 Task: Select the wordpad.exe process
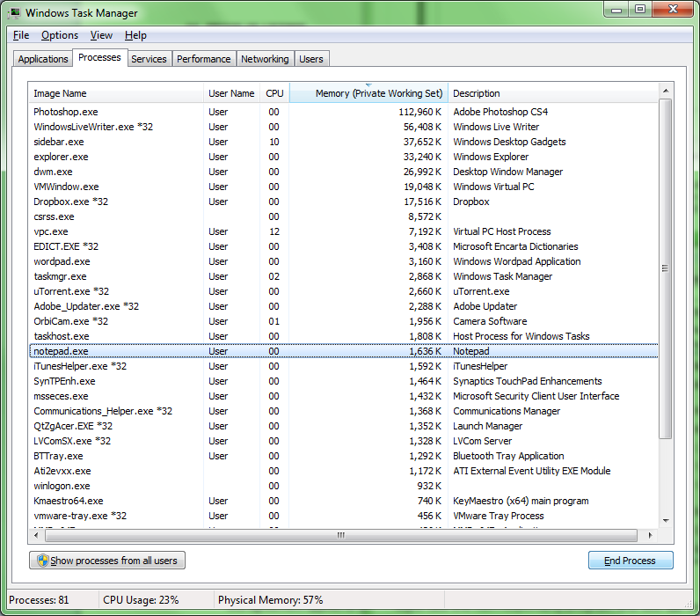click(x=343, y=261)
